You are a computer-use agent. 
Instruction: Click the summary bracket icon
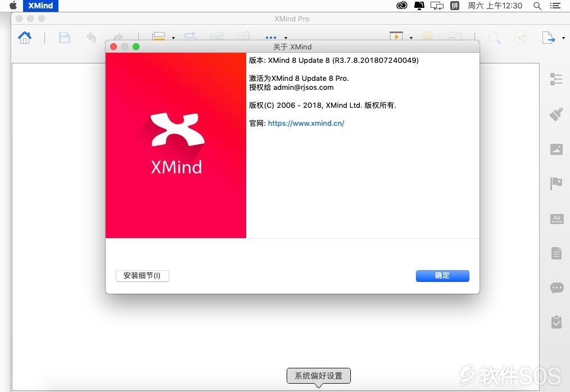coord(243,35)
